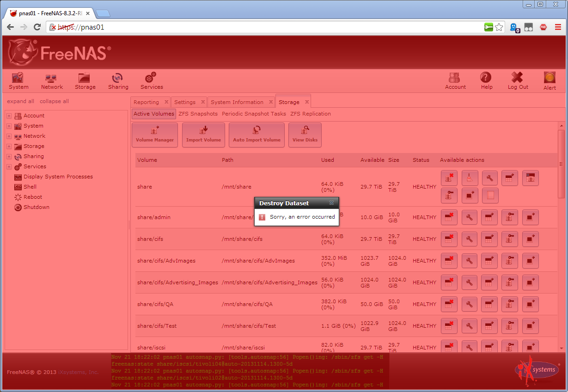Create snapshot of share volume

coord(470,196)
